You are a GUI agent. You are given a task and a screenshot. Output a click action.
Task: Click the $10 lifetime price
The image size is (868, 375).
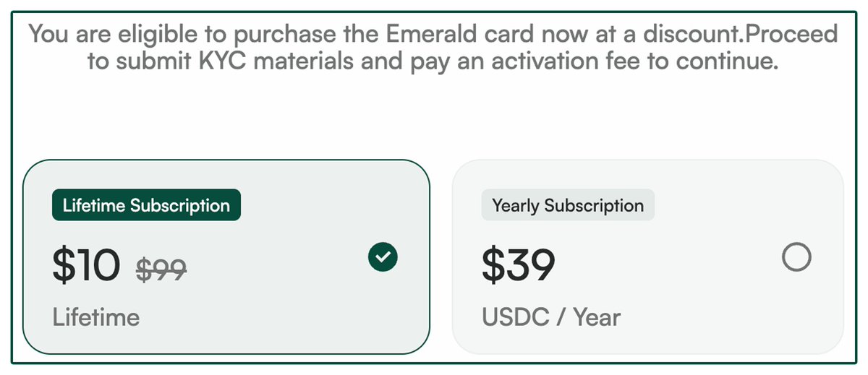(86, 265)
